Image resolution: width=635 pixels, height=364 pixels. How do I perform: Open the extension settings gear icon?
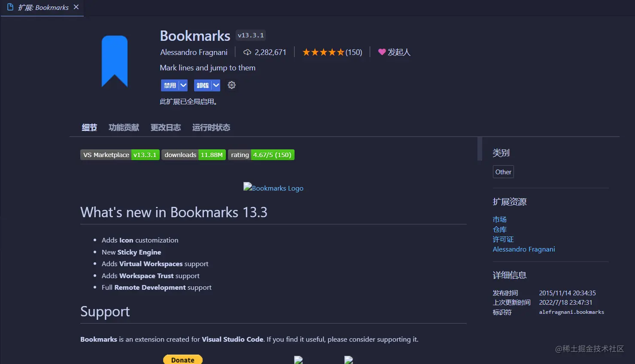pyautogui.click(x=231, y=85)
